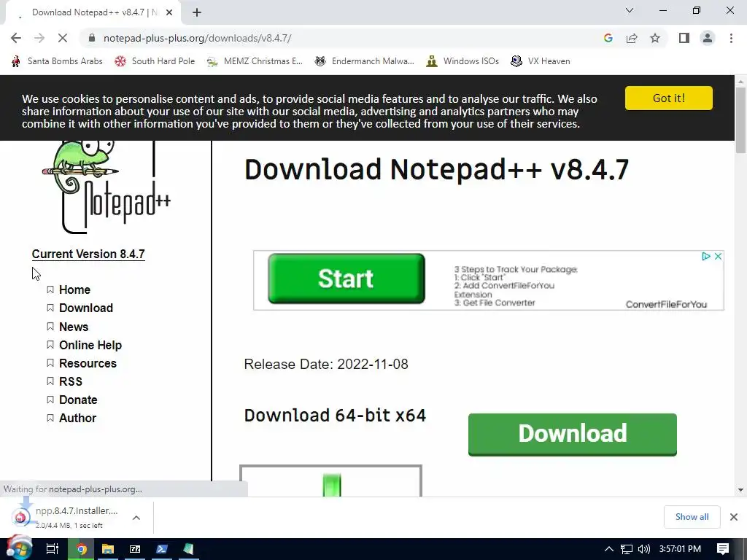Open the network tray icon

[x=627, y=549]
